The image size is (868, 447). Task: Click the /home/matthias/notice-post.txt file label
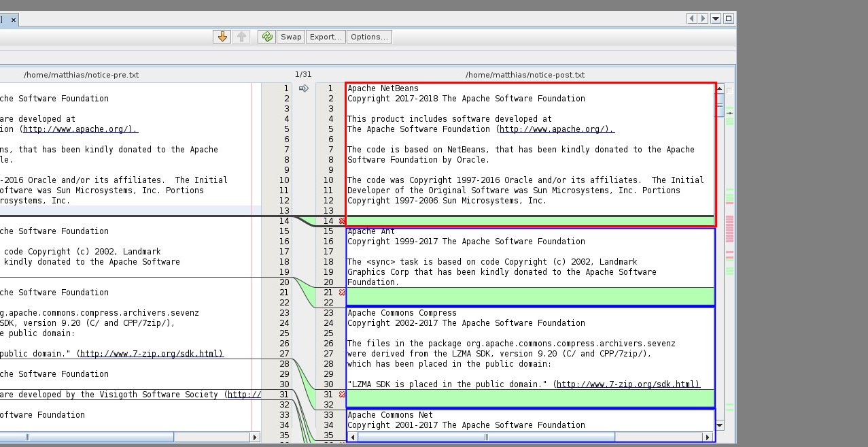[525, 75]
